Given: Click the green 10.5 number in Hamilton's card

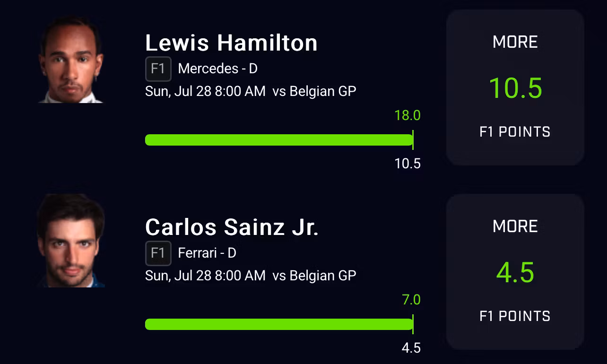Looking at the screenshot, I should [515, 88].
